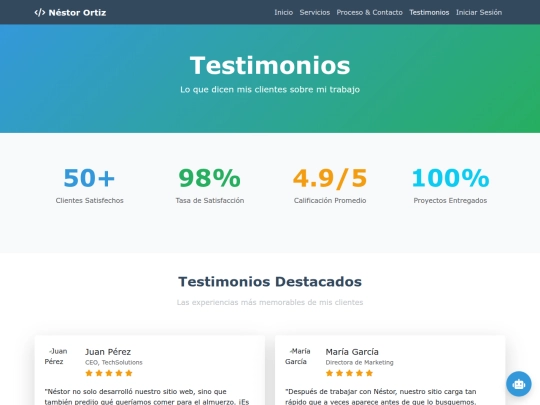Viewport: 540px width, 405px height.
Task: Click the Clientes Satisfechos label
Action: click(90, 200)
